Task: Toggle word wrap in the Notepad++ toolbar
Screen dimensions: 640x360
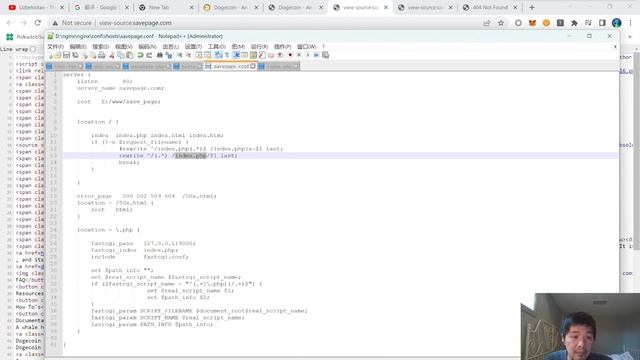Action: coord(218,55)
